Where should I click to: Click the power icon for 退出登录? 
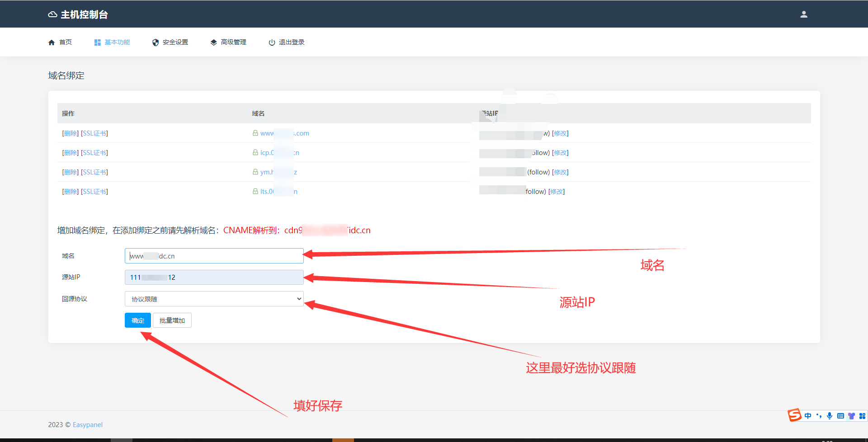[272, 42]
